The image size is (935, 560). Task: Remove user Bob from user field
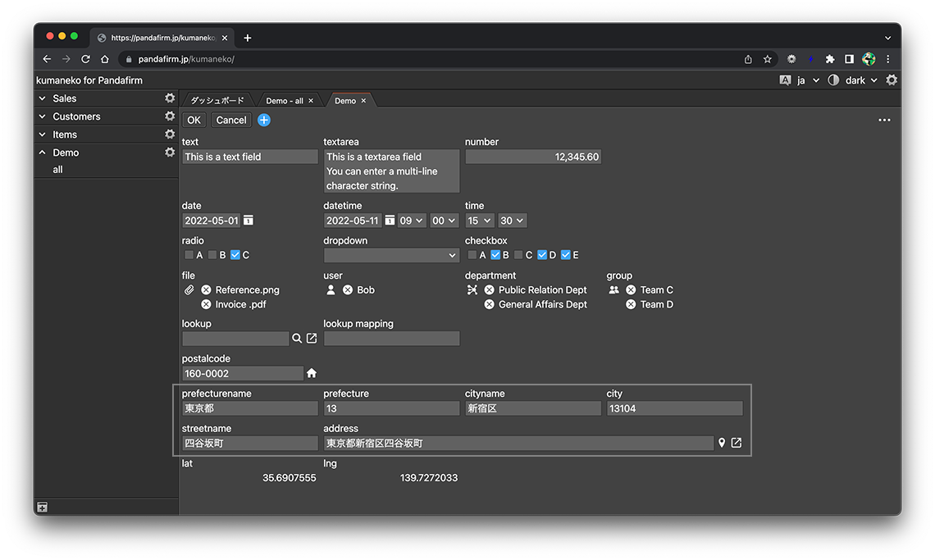tap(348, 290)
